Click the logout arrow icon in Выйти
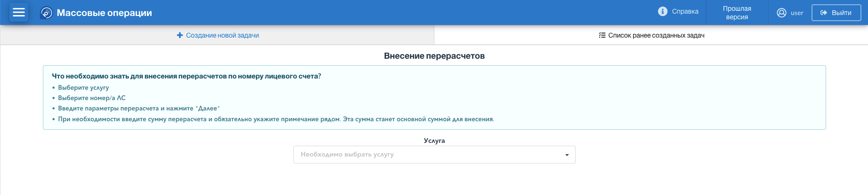The width and height of the screenshot is (868, 195). click(824, 13)
